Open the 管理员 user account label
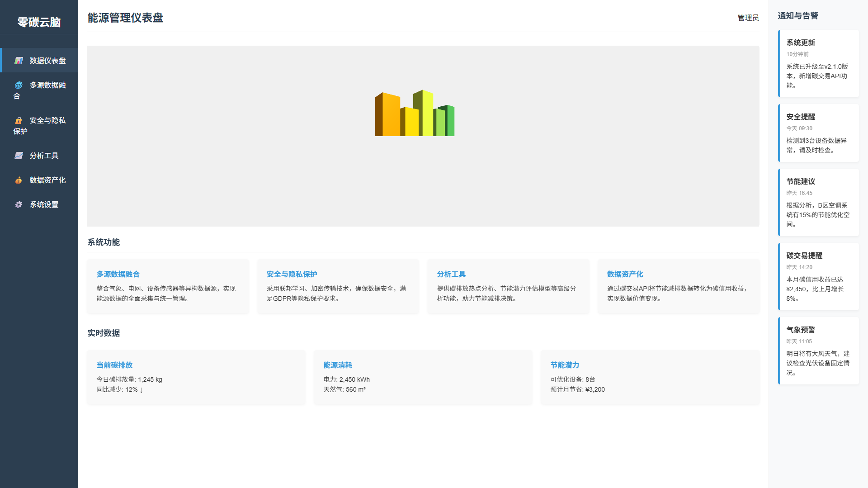This screenshot has width=868, height=488. point(748,18)
